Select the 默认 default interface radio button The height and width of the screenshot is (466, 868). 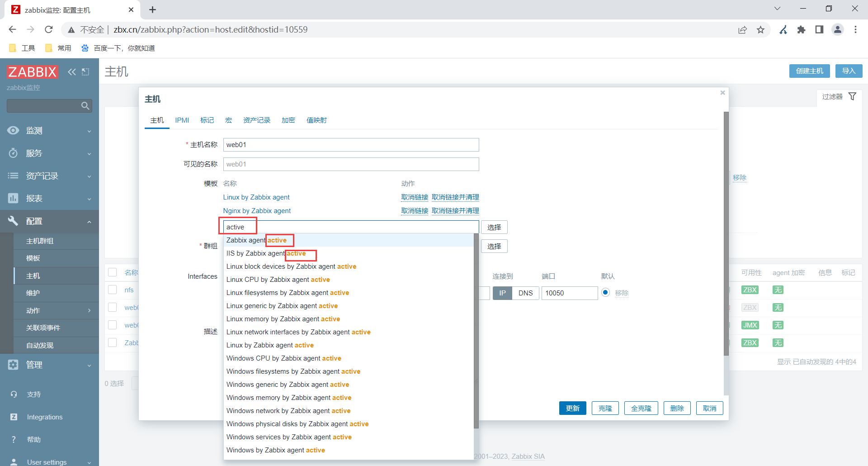point(606,293)
